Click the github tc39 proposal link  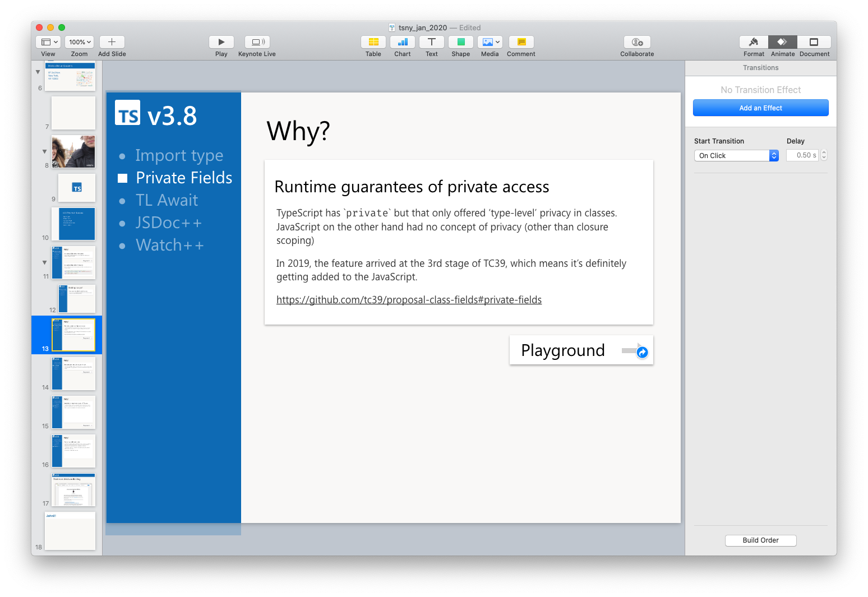pos(409,300)
